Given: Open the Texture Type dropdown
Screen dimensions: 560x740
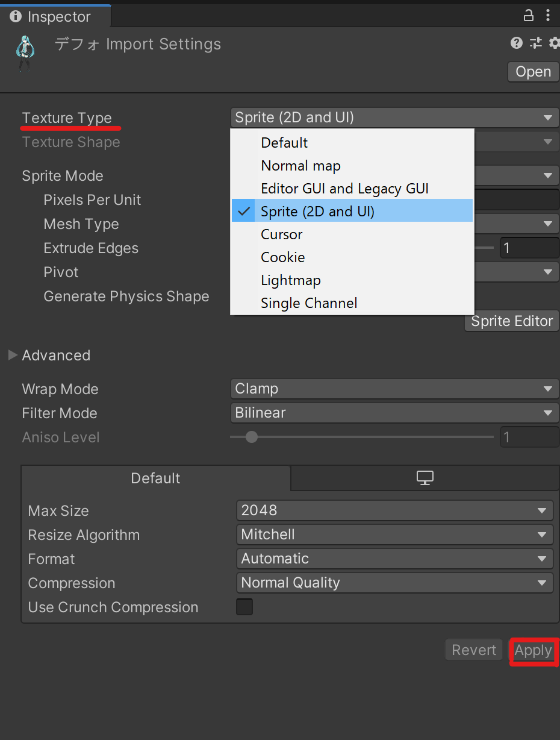Looking at the screenshot, I should 394,118.
